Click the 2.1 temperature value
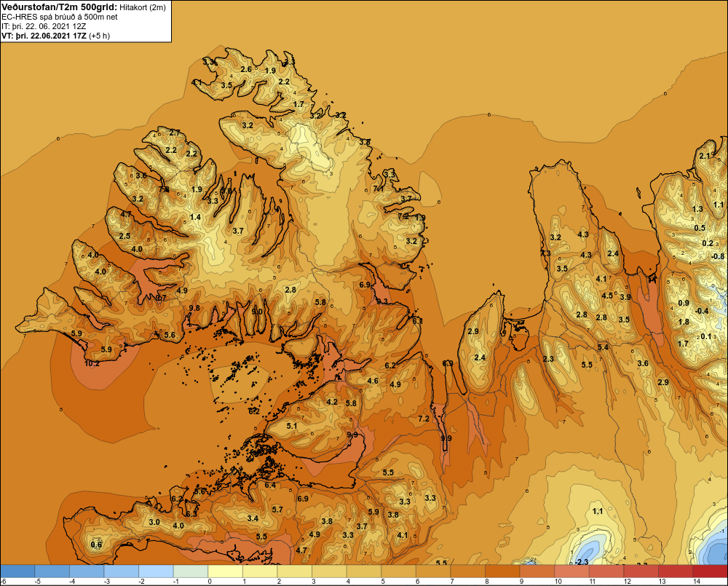This screenshot has height=586, width=728. (x=705, y=156)
